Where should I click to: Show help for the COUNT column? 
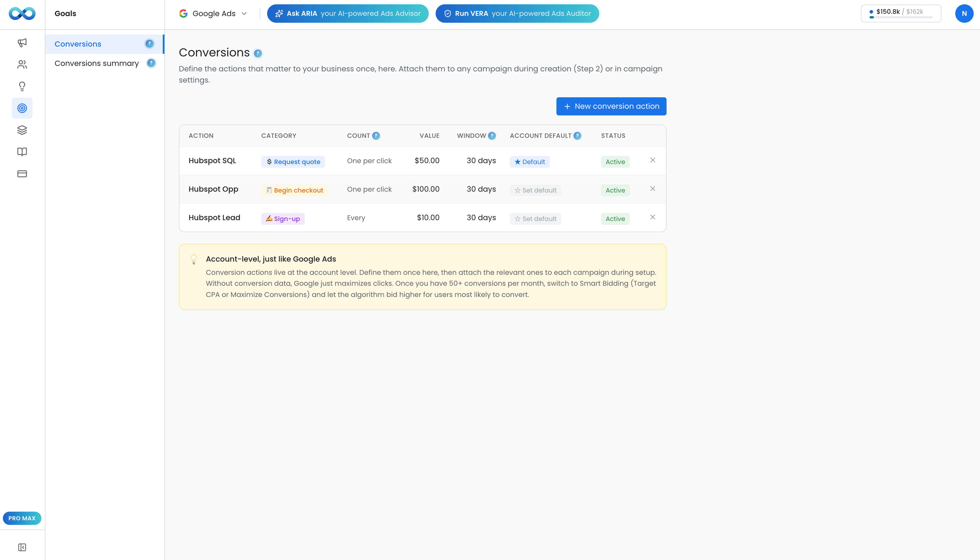(376, 136)
